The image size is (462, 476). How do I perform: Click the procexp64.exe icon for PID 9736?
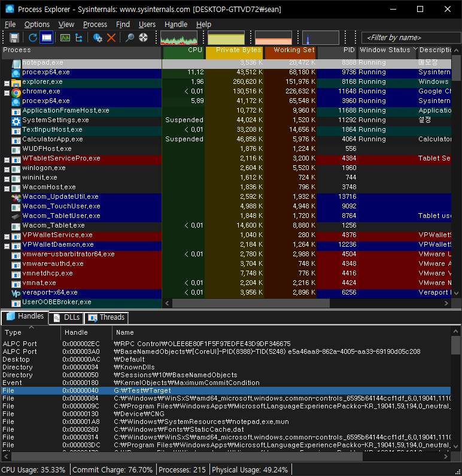[16, 73]
